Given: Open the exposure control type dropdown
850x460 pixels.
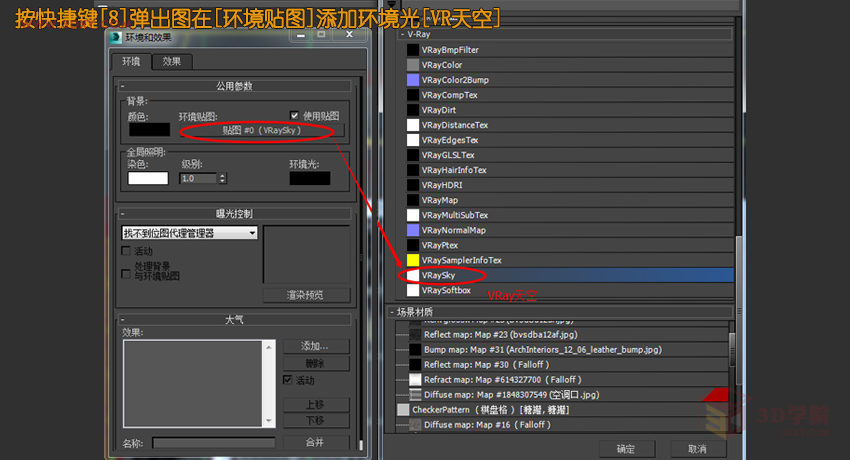Looking at the screenshot, I should (x=189, y=233).
